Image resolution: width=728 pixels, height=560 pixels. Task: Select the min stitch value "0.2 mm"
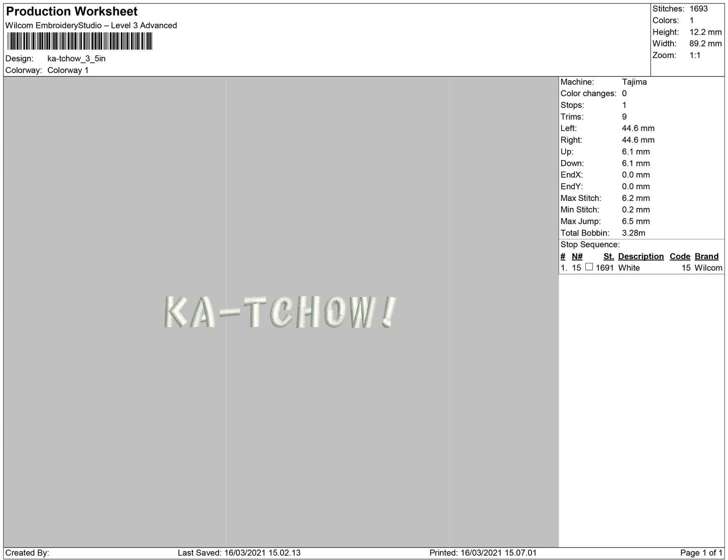pos(636,210)
